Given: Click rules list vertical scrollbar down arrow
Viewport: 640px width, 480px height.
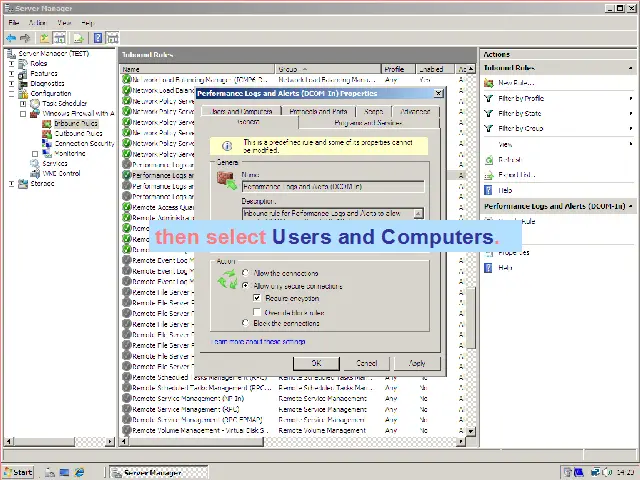Looking at the screenshot, I should coord(471,431).
